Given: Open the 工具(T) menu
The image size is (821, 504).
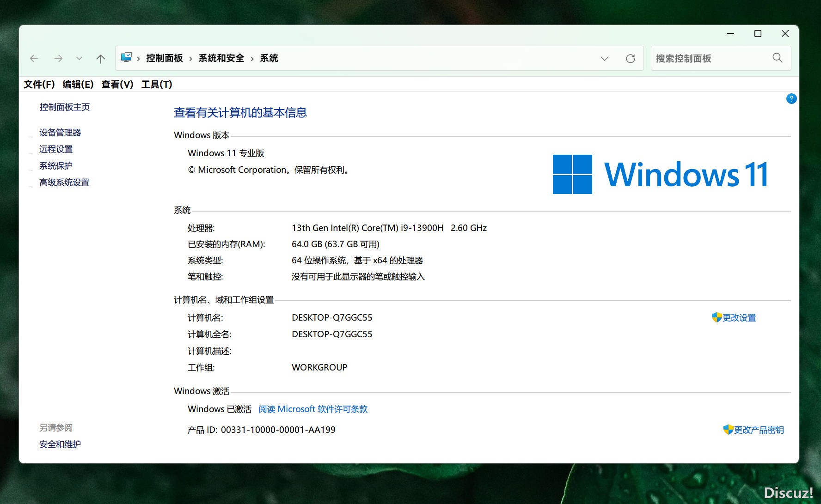Looking at the screenshot, I should click(157, 84).
